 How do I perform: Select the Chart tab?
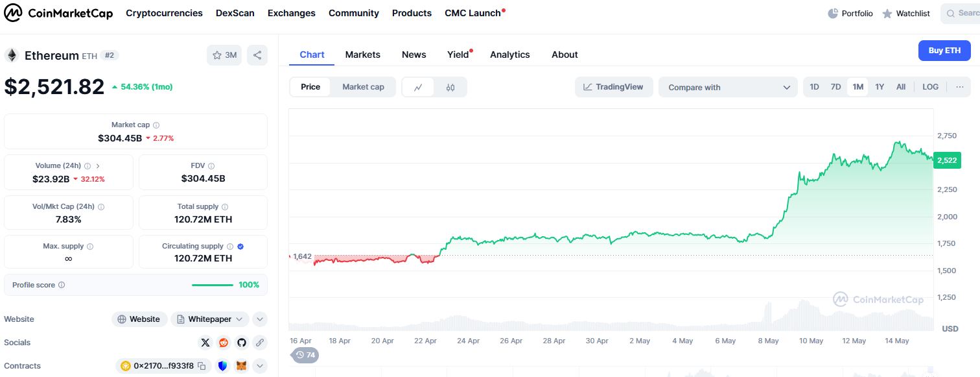312,55
